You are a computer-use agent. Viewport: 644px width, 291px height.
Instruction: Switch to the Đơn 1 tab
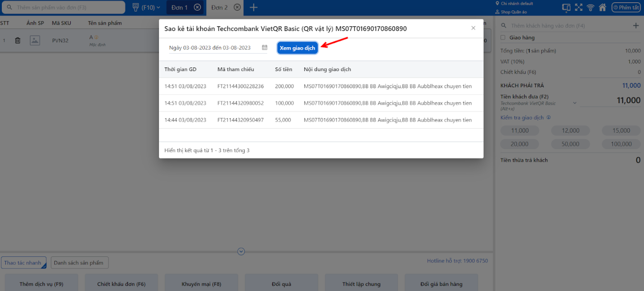180,7
